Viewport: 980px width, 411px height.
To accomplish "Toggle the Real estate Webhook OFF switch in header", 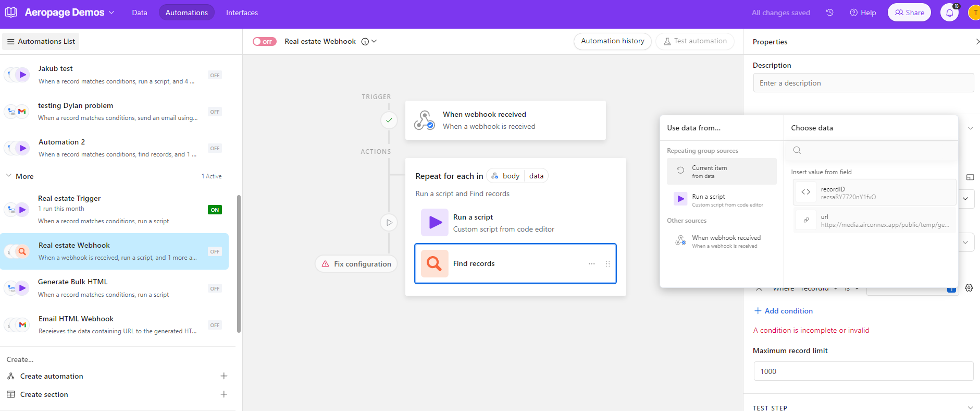I will click(x=265, y=42).
